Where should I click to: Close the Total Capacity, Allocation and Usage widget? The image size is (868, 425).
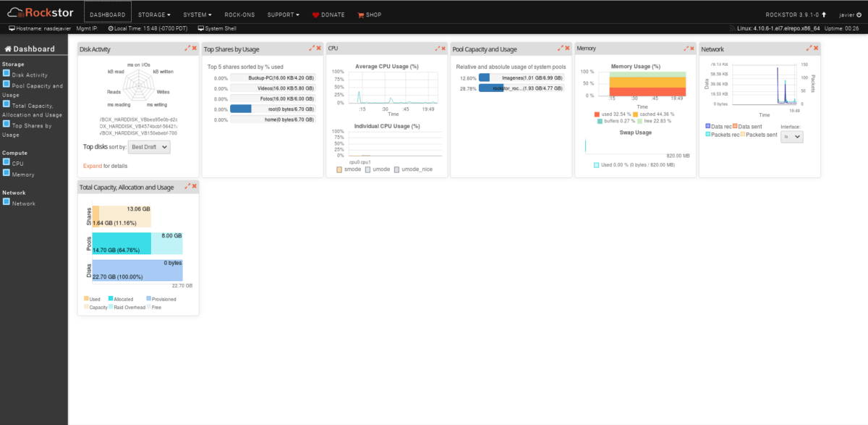[x=194, y=186]
